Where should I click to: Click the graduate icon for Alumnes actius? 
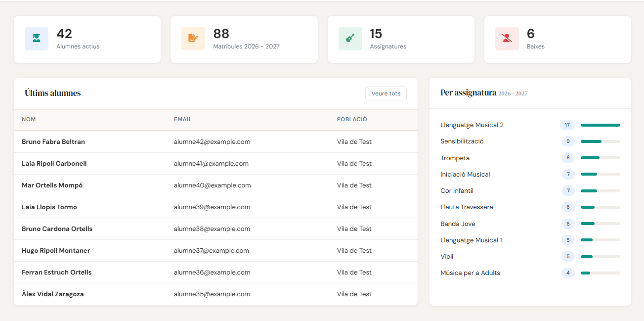(x=37, y=39)
